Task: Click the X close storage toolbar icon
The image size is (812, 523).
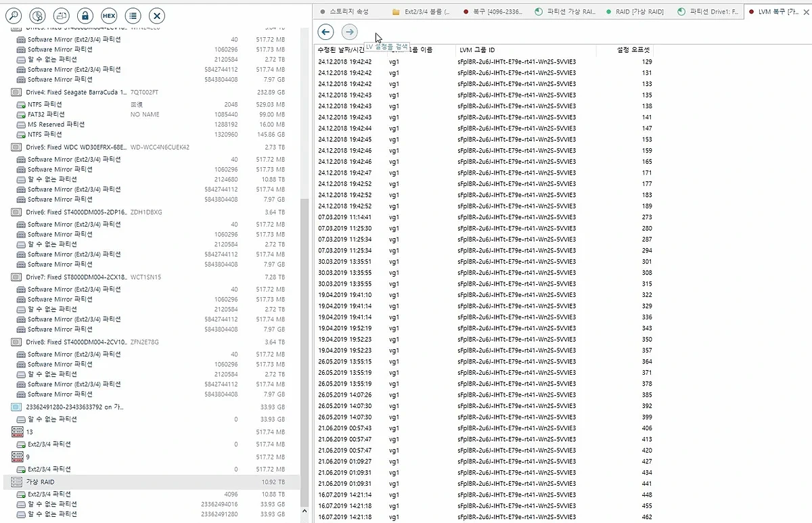Action: coord(156,15)
